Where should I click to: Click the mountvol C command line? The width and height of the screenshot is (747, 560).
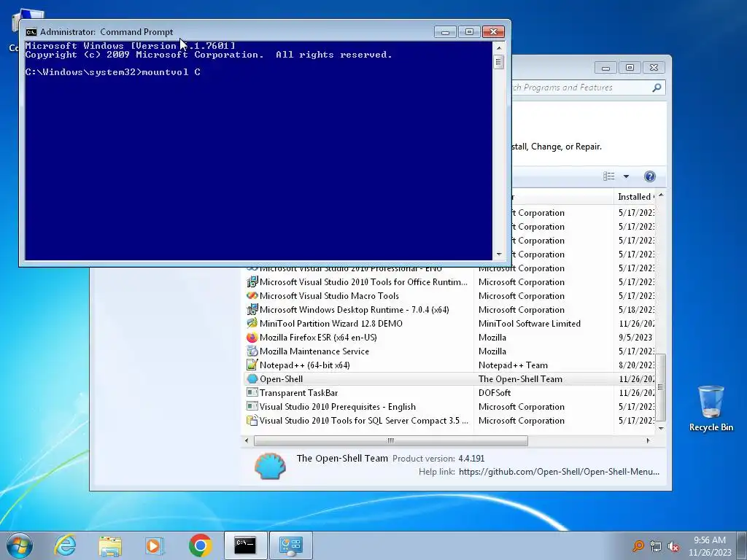point(113,72)
